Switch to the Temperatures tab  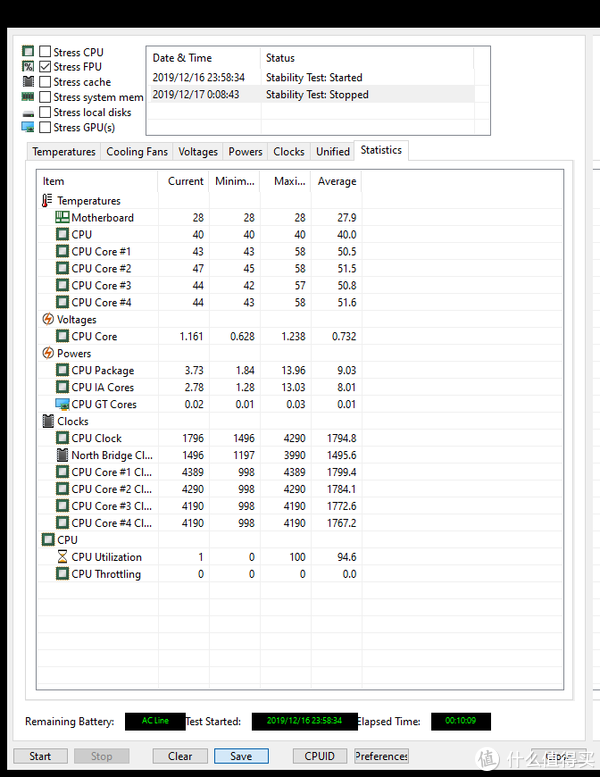64,152
